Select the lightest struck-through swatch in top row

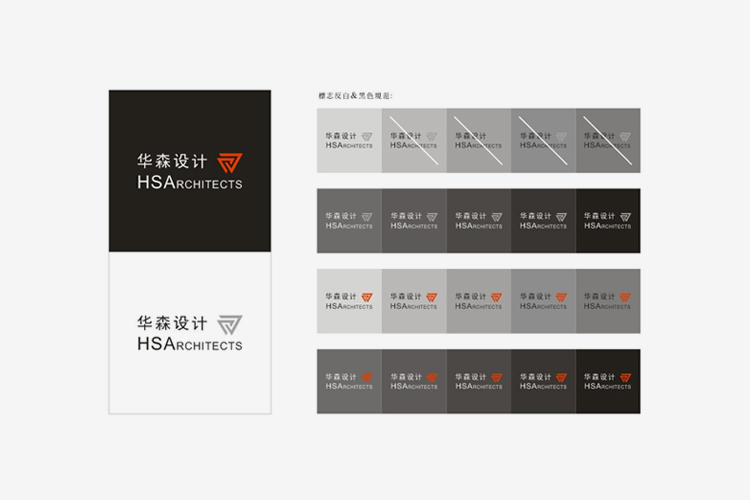coord(414,140)
